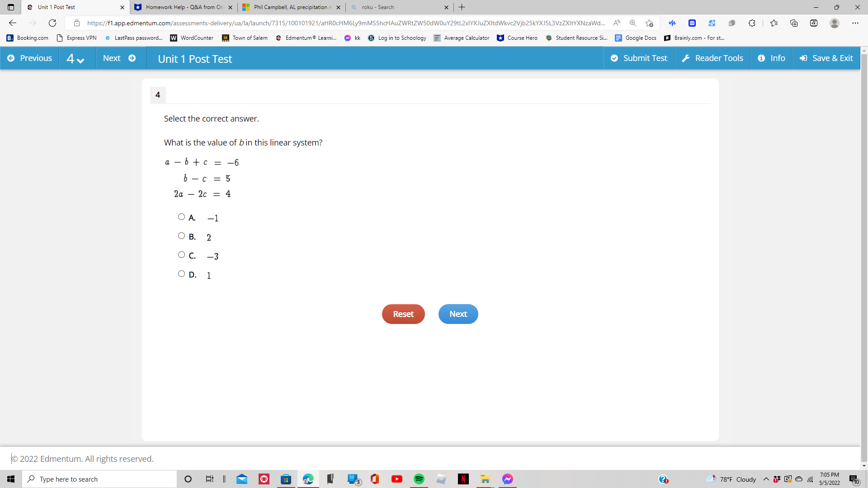Select answer choice B

[x=181, y=235]
